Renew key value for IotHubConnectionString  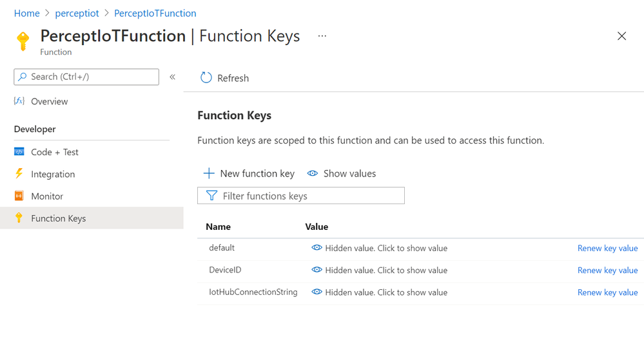607,292
